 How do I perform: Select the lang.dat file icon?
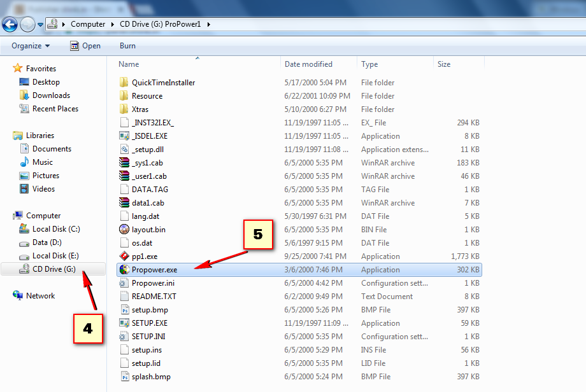tap(124, 216)
